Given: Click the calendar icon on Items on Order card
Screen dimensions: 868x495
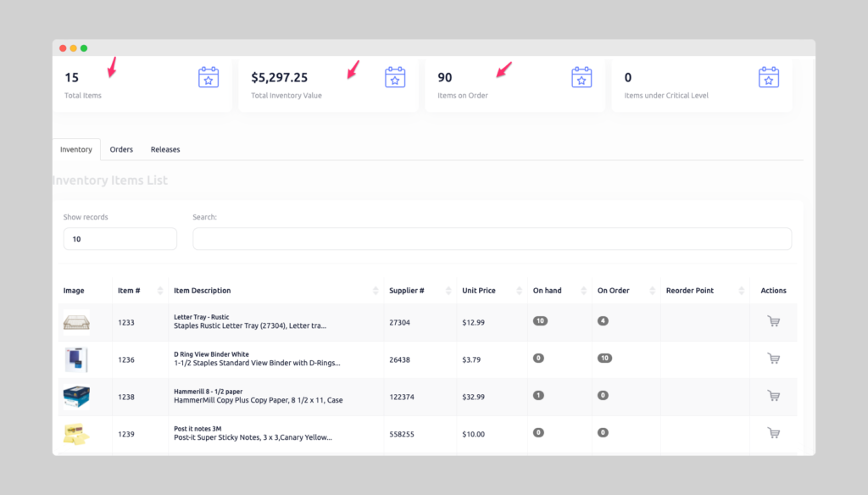Looking at the screenshot, I should [x=581, y=78].
